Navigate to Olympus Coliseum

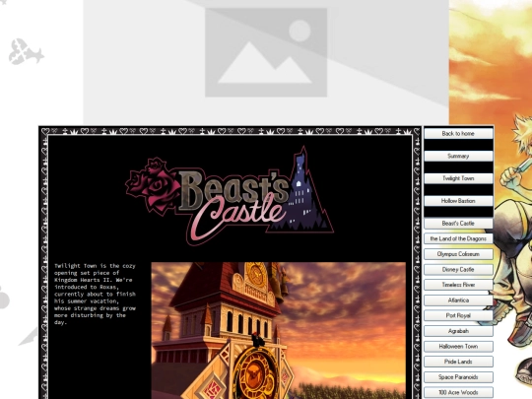tap(458, 254)
